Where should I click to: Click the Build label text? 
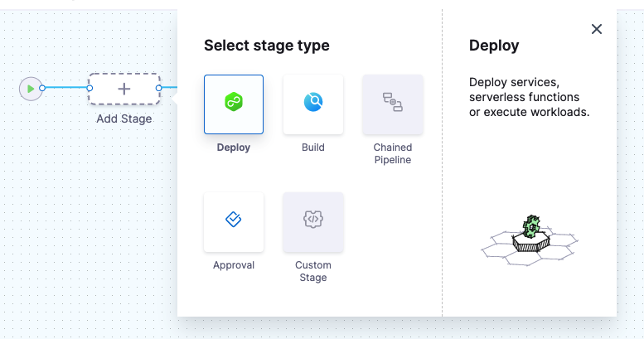point(312,148)
